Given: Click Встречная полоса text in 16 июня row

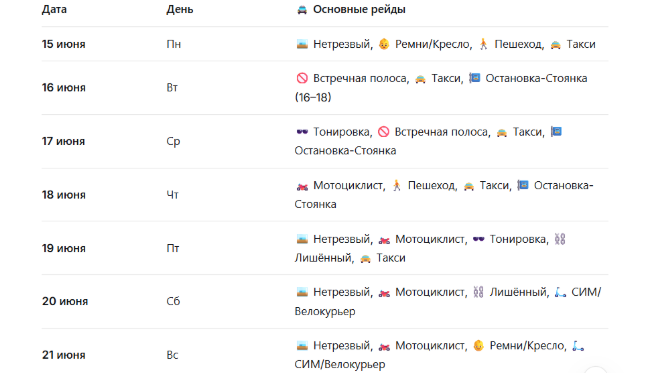Looking at the screenshot, I should pyautogui.click(x=359, y=78).
